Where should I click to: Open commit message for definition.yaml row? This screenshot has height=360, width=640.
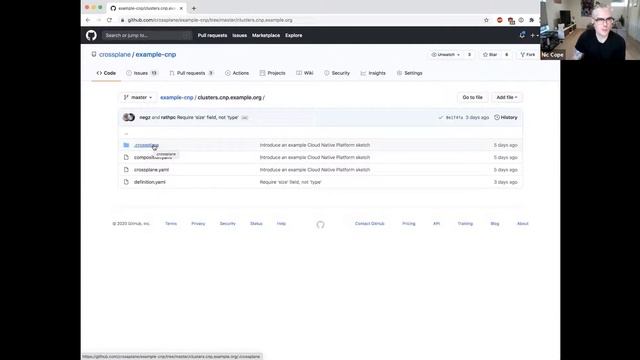coord(290,182)
